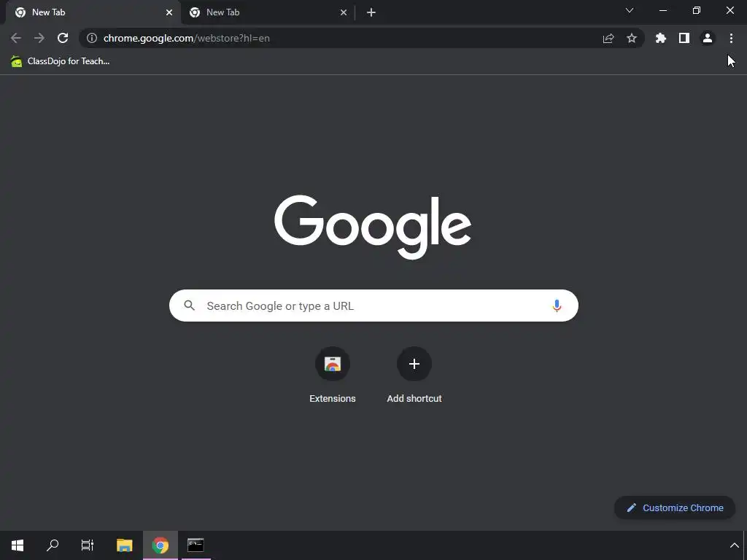
Task: Open Task View on taskbar
Action: (x=88, y=545)
